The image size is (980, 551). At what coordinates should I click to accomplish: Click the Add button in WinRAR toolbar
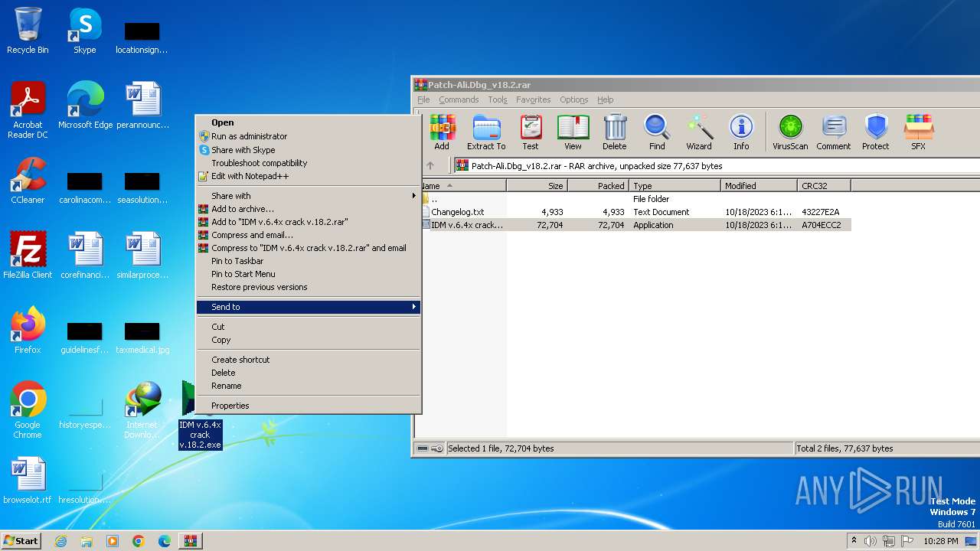pyautogui.click(x=442, y=132)
